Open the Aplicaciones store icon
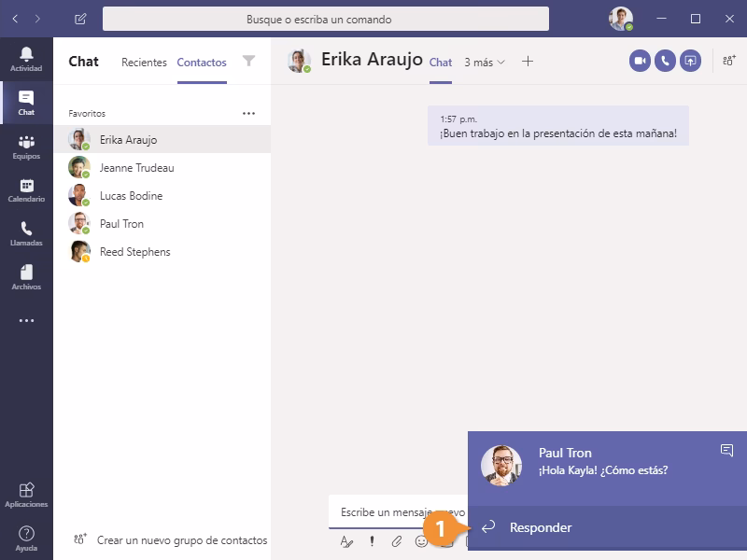This screenshot has width=747, height=560. point(26,496)
